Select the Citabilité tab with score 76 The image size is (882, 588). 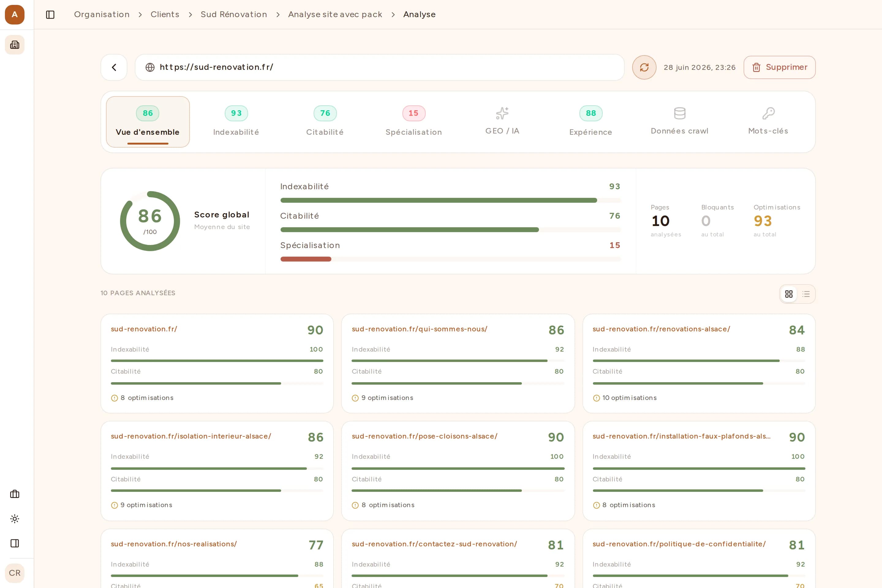[325, 122]
